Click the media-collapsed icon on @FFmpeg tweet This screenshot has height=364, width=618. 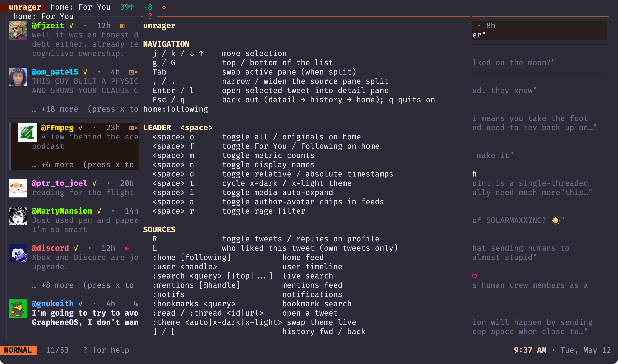point(134,128)
